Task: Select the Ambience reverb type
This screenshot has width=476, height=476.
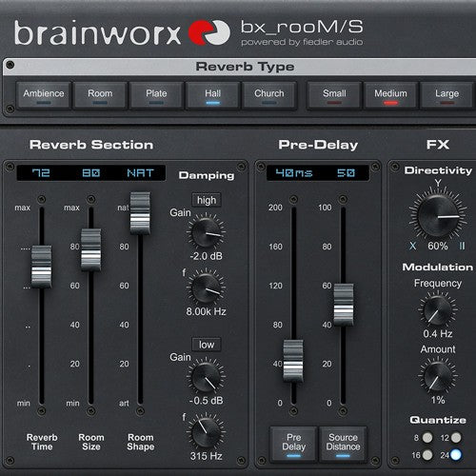Action: pyautogui.click(x=44, y=95)
